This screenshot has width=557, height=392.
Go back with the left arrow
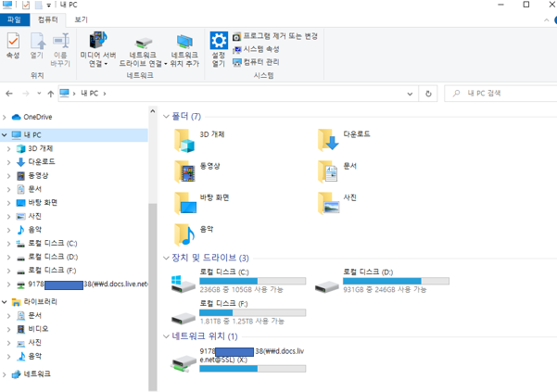[9, 94]
